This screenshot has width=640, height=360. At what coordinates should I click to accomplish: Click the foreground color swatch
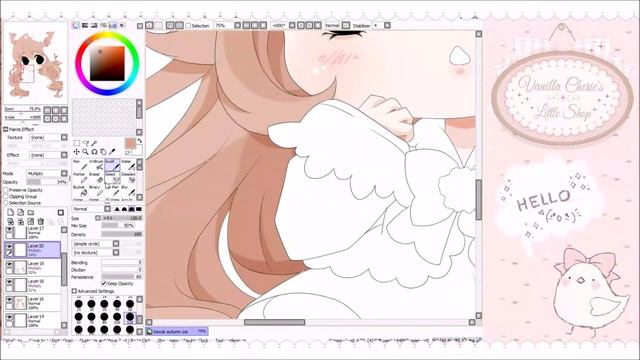click(130, 144)
